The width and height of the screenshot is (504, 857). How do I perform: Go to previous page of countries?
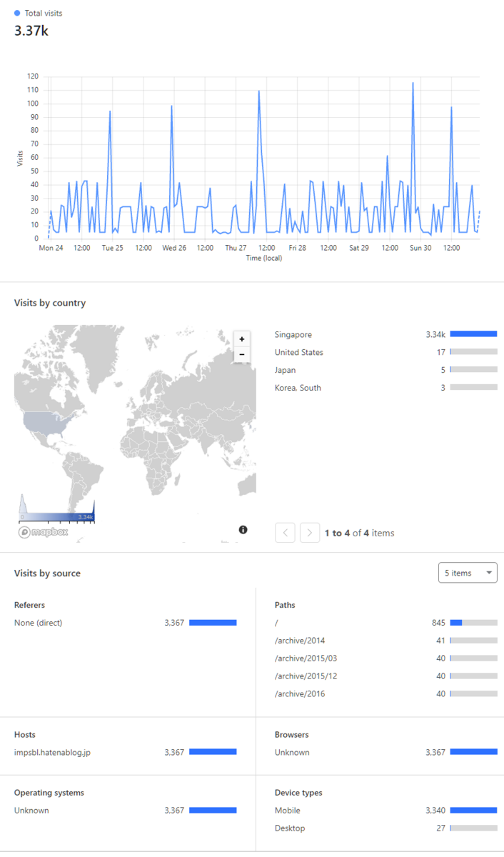pyautogui.click(x=285, y=533)
